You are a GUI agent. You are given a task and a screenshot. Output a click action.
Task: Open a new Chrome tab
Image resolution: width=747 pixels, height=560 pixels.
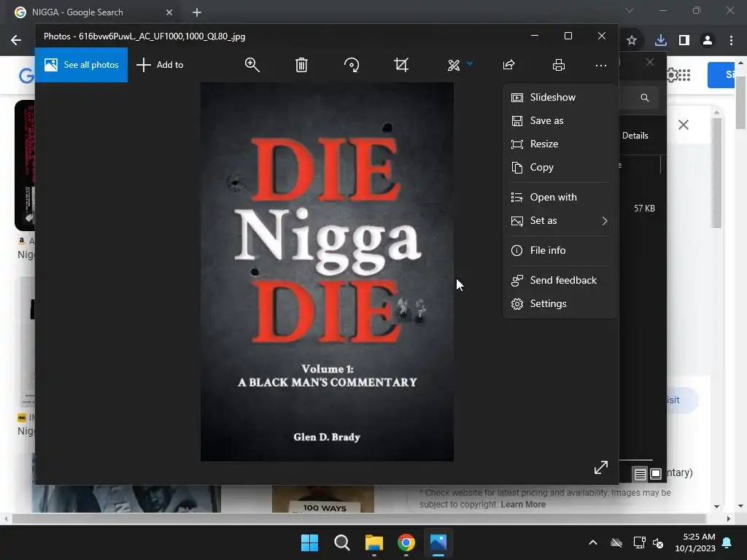(197, 12)
